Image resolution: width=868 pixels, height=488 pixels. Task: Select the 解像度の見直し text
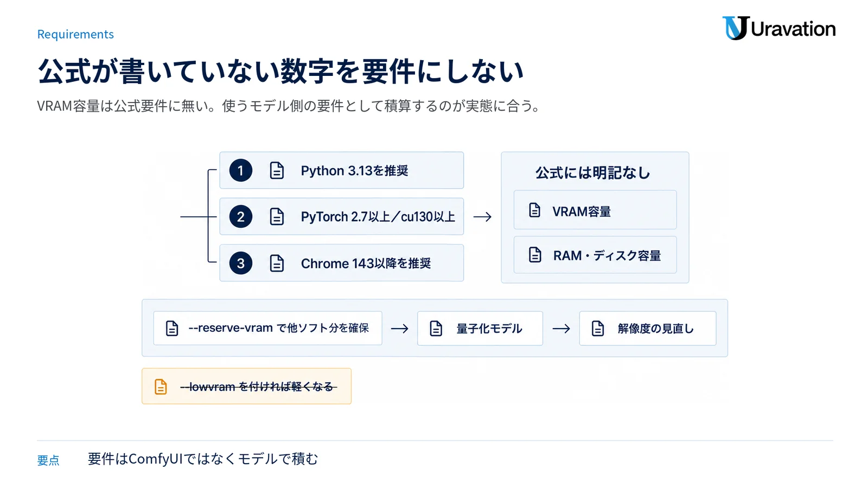[655, 329]
